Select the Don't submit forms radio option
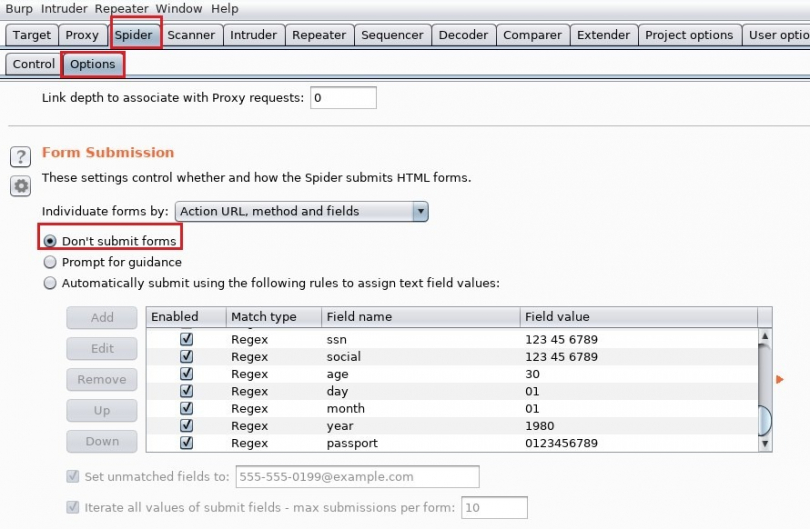 tap(50, 241)
